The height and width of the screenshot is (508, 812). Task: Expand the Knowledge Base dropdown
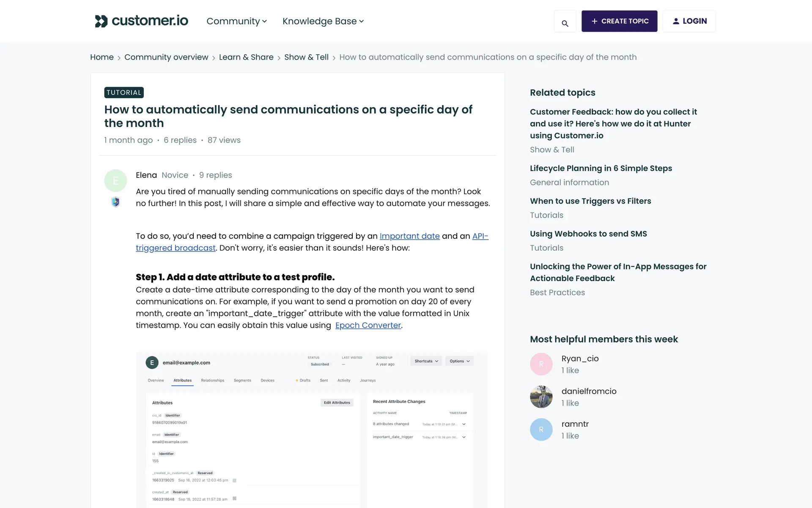tap(323, 21)
